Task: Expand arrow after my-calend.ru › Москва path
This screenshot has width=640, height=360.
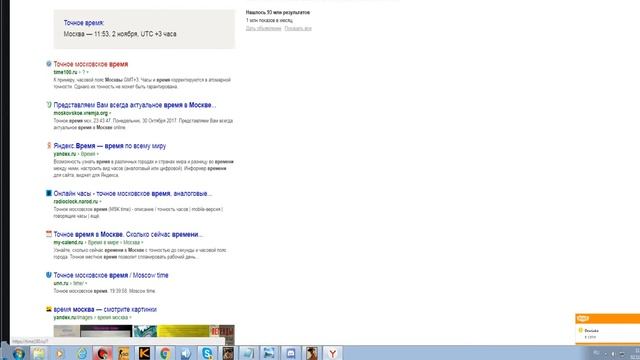Action: click(142, 243)
